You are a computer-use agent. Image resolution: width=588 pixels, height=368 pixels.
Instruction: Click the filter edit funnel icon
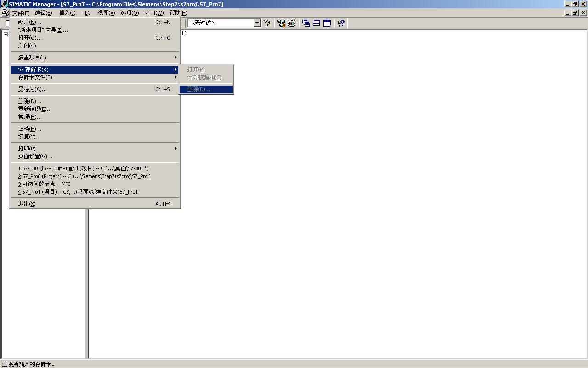pyautogui.click(x=267, y=23)
